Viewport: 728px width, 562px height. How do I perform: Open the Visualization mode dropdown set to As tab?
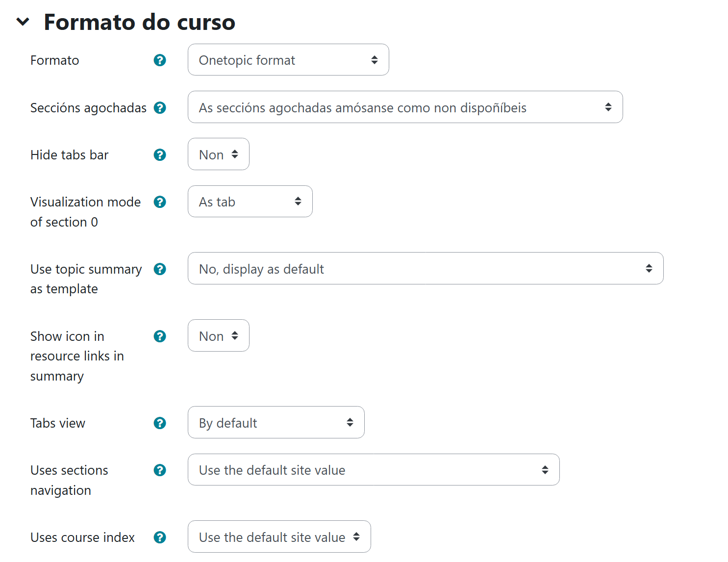[x=250, y=201]
